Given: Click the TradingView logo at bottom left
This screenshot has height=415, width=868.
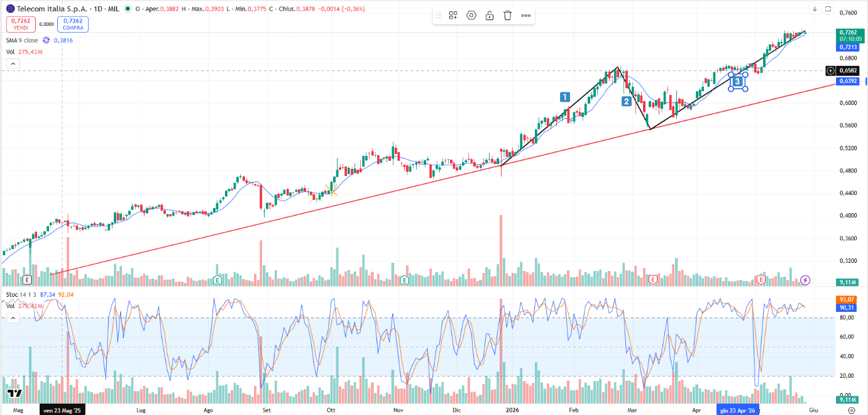Looking at the screenshot, I should tap(15, 394).
